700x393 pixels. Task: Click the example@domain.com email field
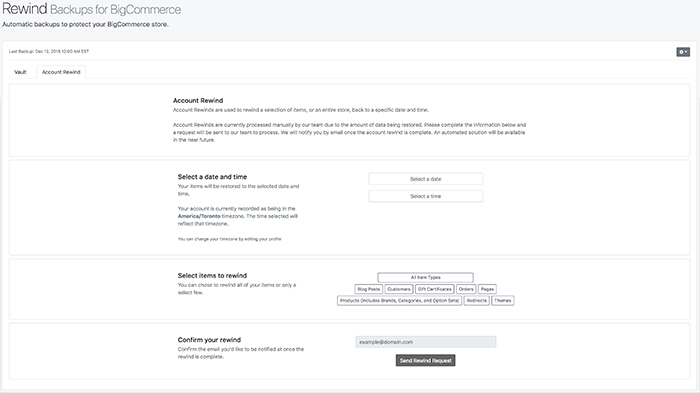[425, 342]
